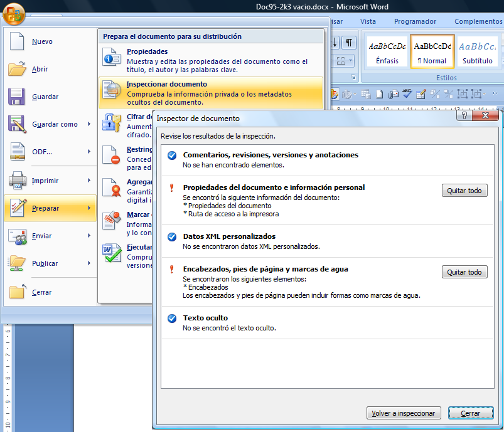Click Quitar todo for document properties
Screen dimensions: 504x432
pyautogui.click(x=464, y=191)
